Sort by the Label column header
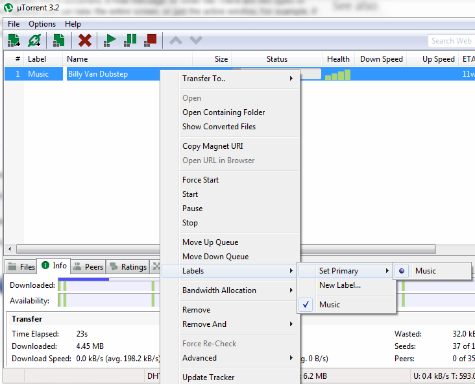The width and height of the screenshot is (475, 384). click(x=43, y=59)
